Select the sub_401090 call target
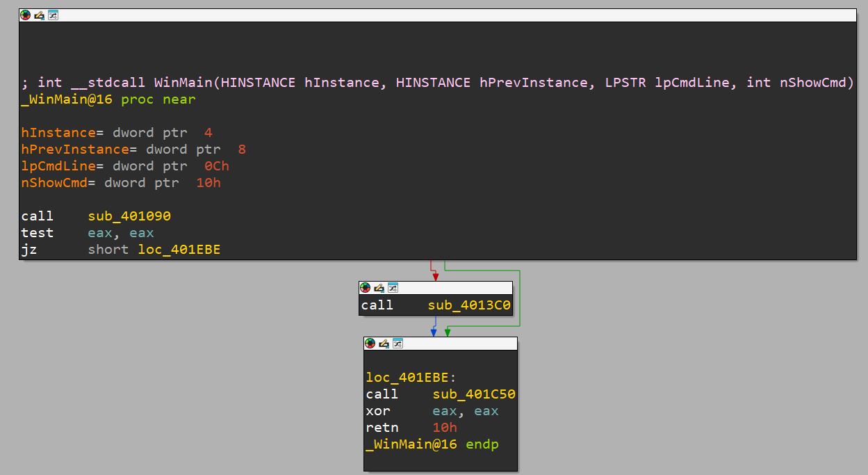This screenshot has width=868, height=475. tap(129, 216)
